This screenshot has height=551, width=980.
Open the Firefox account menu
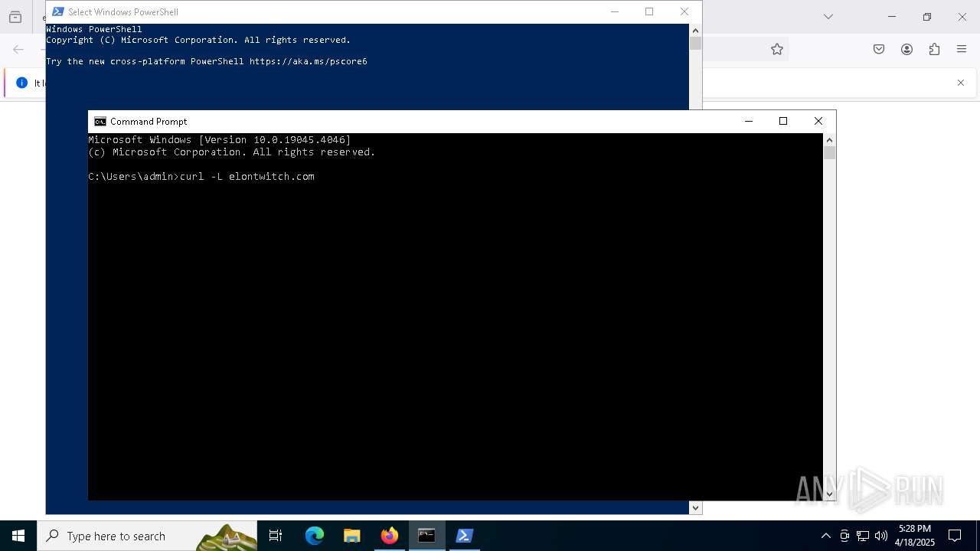click(x=906, y=49)
